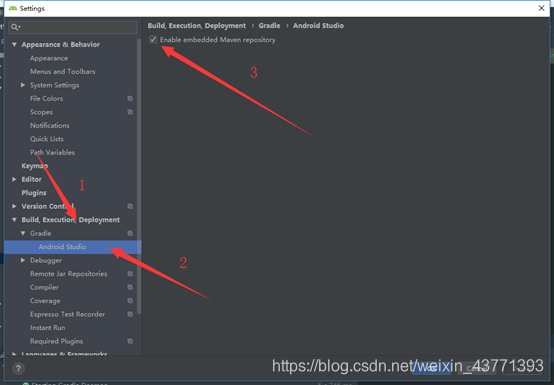Collapse the Gradle node
Viewport: 554px width, 385px height.
[23, 233]
